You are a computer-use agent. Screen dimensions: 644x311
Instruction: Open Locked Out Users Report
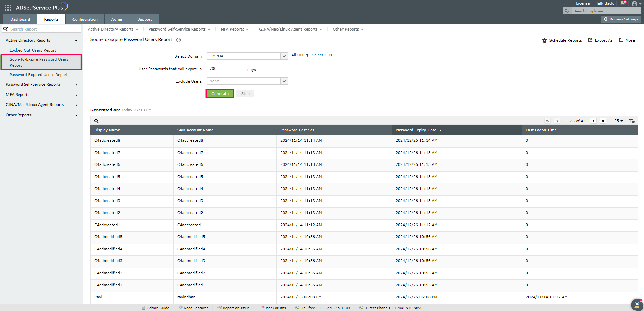tap(33, 50)
